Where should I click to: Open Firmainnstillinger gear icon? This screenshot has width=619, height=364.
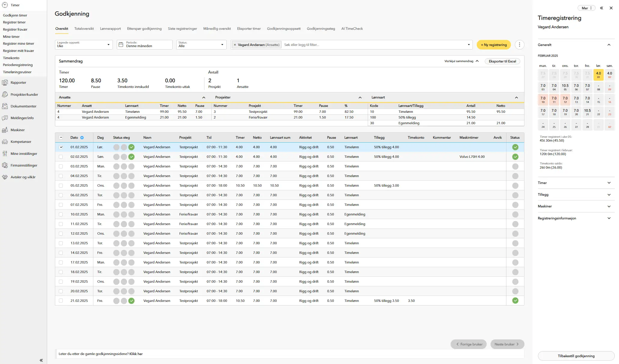tap(5, 165)
